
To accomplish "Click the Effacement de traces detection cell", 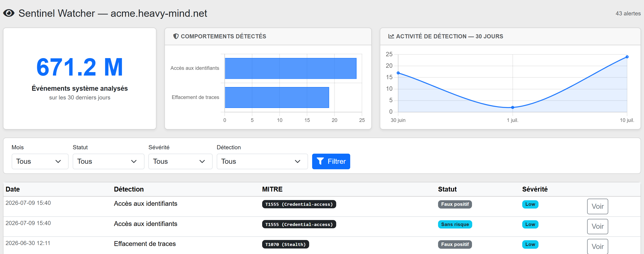I will pos(145,244).
